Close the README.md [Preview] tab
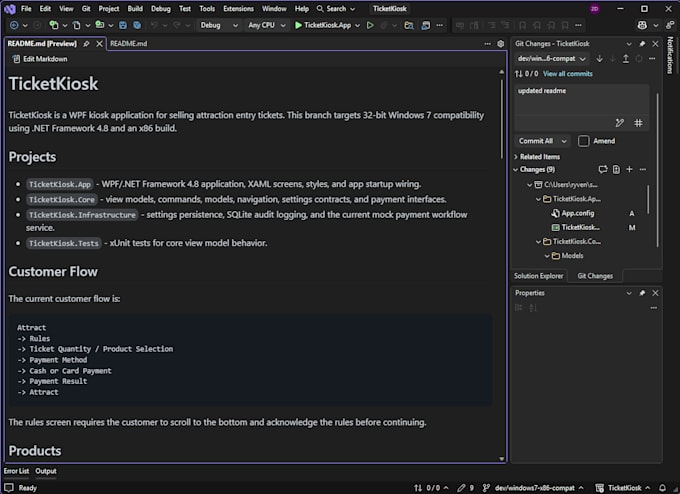The height and width of the screenshot is (494, 680). pyautogui.click(x=99, y=44)
